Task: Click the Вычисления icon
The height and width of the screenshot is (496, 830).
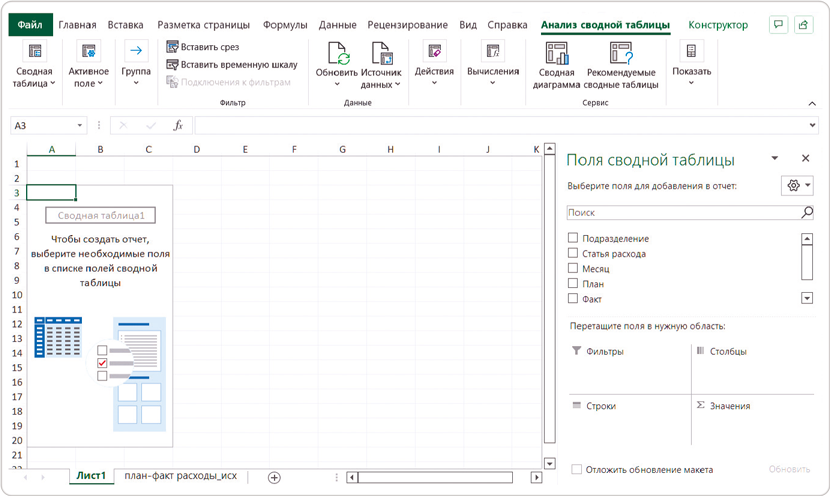Action: tap(492, 51)
